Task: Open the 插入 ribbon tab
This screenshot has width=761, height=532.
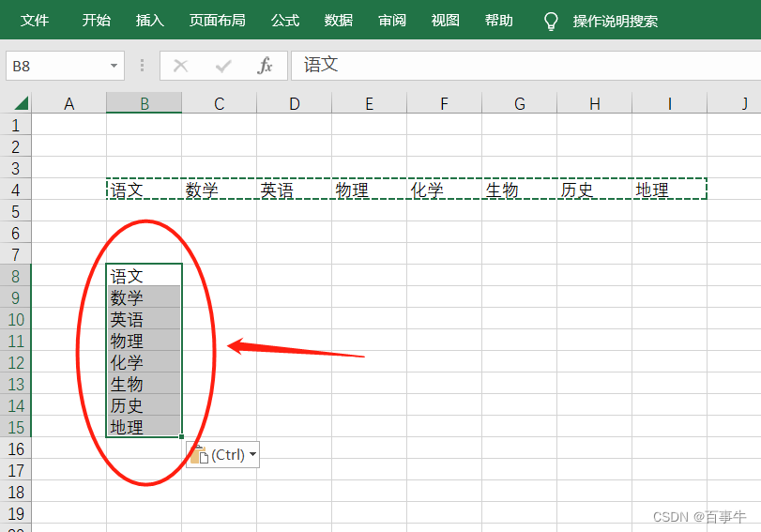Action: coord(149,21)
